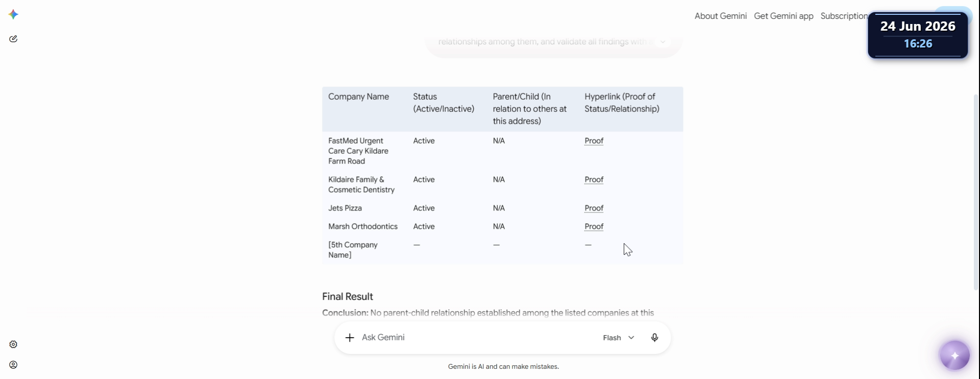Click the Company Name column header

click(358, 97)
